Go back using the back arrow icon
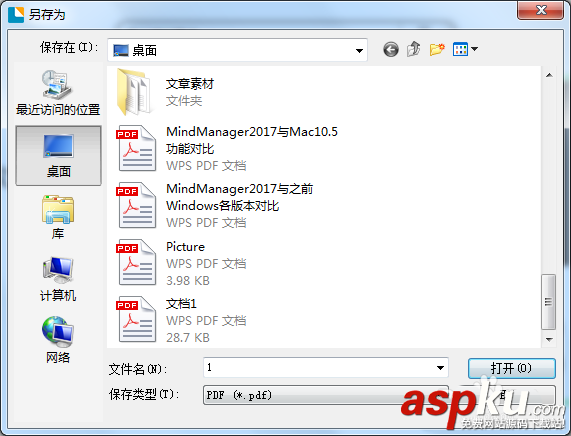 coord(391,50)
